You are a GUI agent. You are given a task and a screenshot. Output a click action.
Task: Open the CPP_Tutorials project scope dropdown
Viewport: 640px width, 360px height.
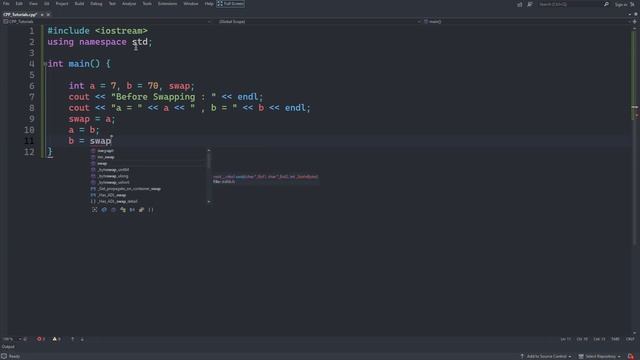tap(107, 22)
